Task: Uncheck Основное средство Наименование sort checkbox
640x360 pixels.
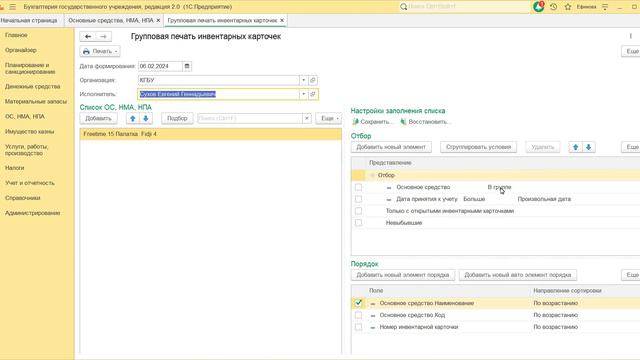Action: click(x=358, y=303)
